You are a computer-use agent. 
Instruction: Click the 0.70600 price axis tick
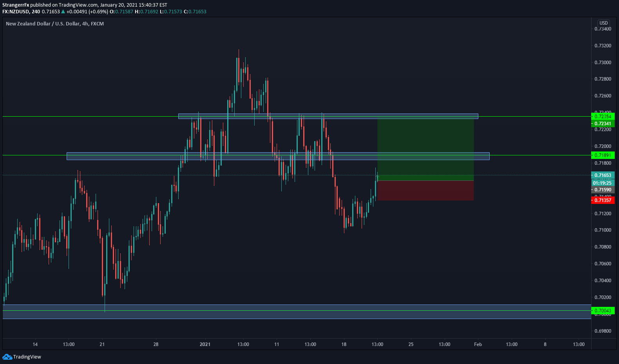[603, 264]
